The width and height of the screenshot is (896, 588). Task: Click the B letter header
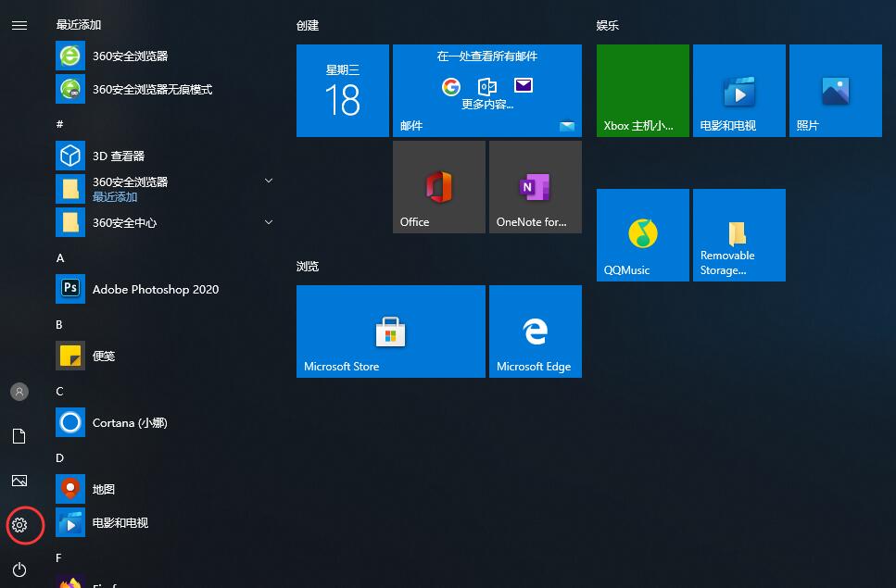pyautogui.click(x=59, y=325)
